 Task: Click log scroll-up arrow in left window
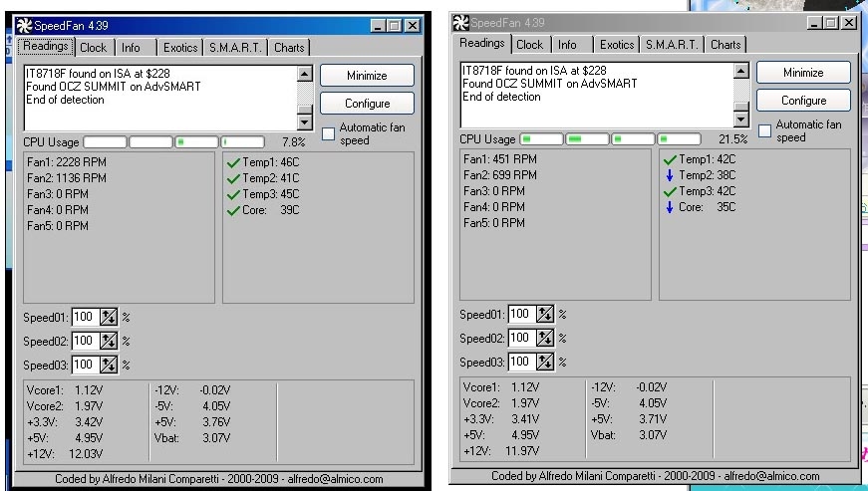[x=305, y=74]
